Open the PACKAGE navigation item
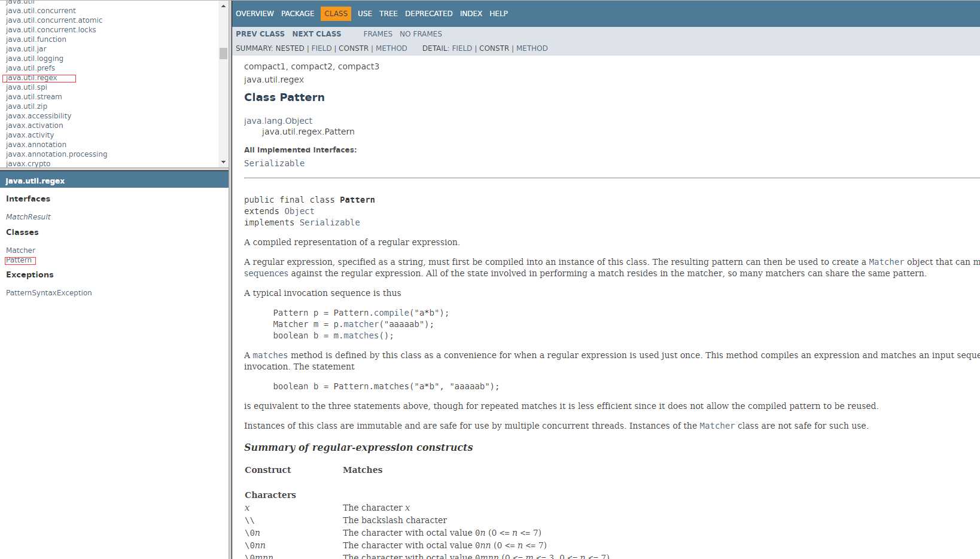Viewport: 980px width, 559px height. pyautogui.click(x=297, y=13)
